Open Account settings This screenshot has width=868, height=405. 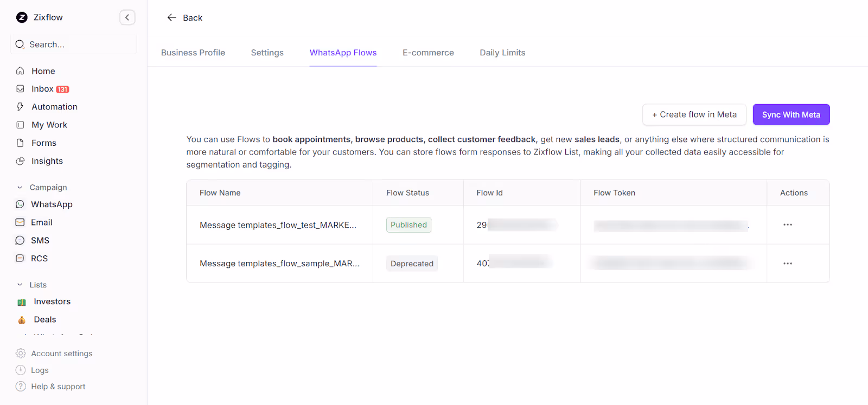coord(62,353)
